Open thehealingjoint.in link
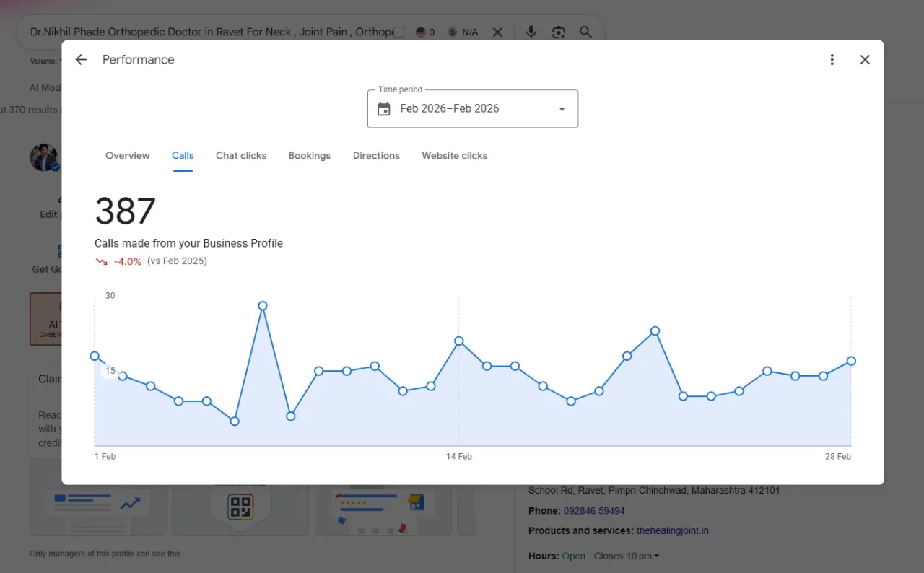The height and width of the screenshot is (573, 924). tap(673, 531)
